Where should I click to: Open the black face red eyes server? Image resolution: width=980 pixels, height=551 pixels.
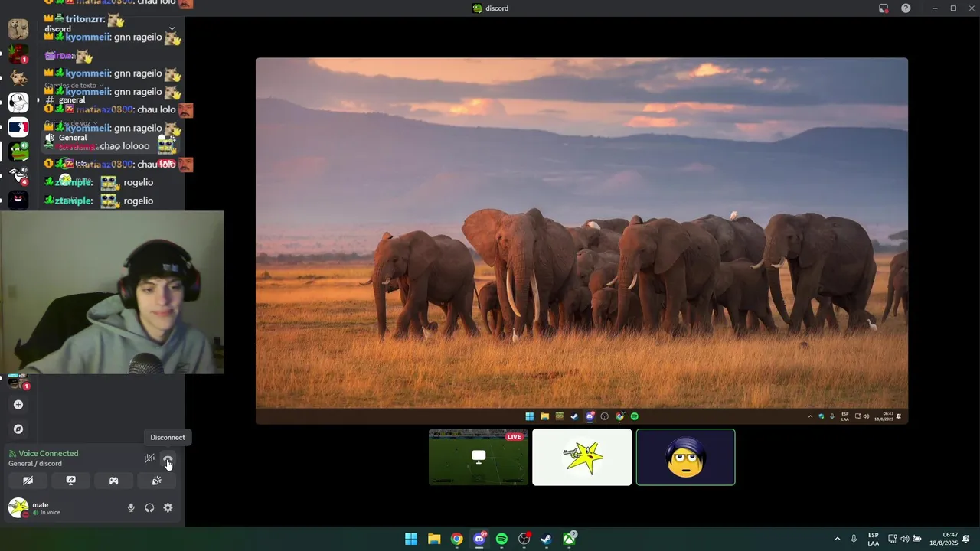pos(18,201)
